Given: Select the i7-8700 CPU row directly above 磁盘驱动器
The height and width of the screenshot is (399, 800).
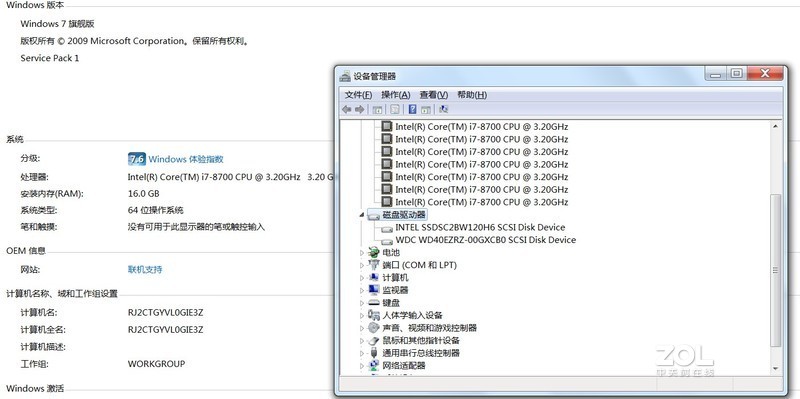Looking at the screenshot, I should 482,202.
